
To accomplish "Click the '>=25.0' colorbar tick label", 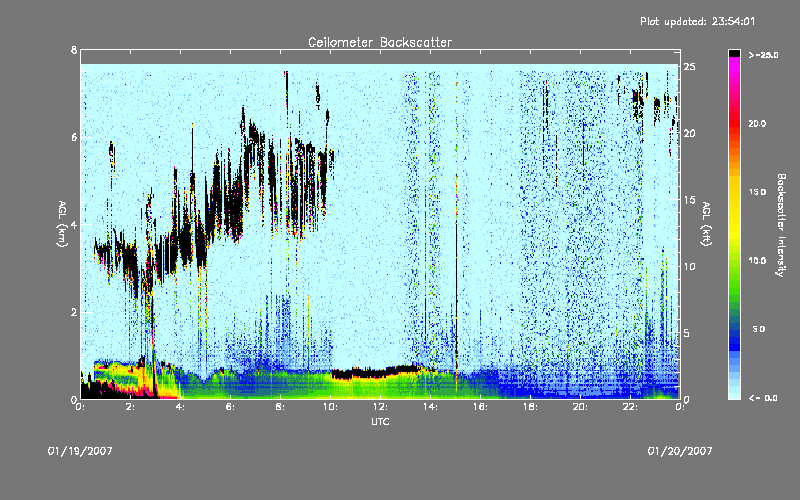I will (763, 55).
